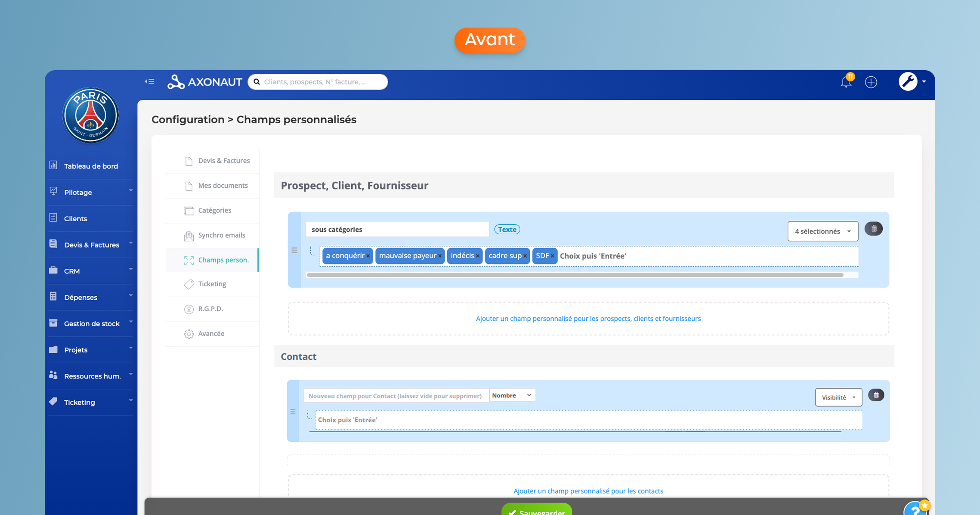This screenshot has height=515, width=980.
Task: Click the notifications bell icon
Action: pos(846,82)
